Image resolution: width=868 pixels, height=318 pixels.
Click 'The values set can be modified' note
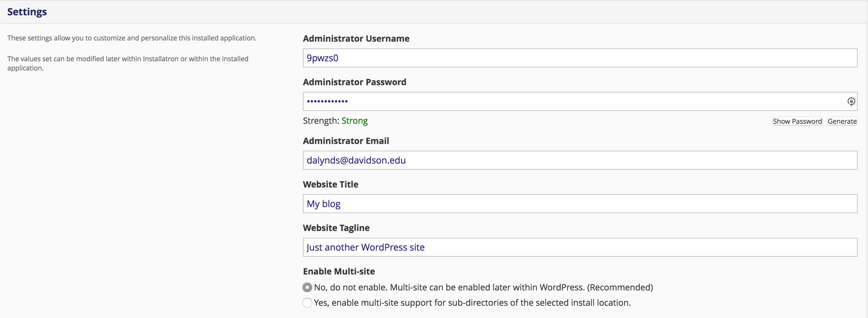pyautogui.click(x=128, y=63)
